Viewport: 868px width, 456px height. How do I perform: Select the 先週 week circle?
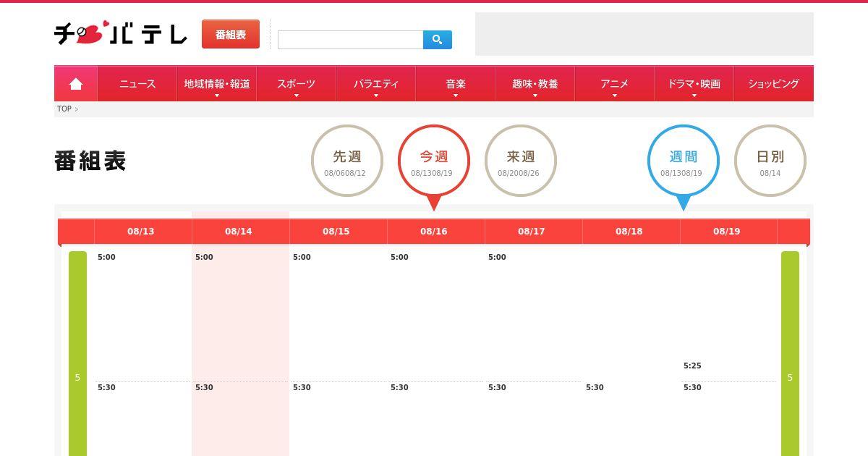pos(347,161)
